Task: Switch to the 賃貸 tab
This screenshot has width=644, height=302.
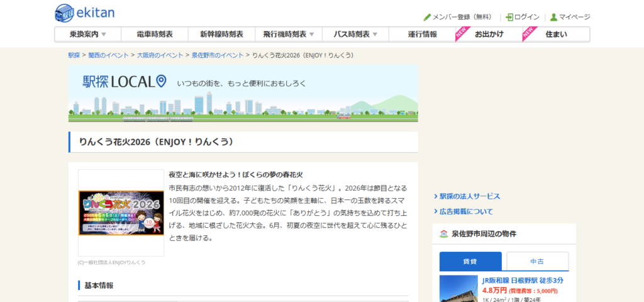Action: (x=470, y=261)
